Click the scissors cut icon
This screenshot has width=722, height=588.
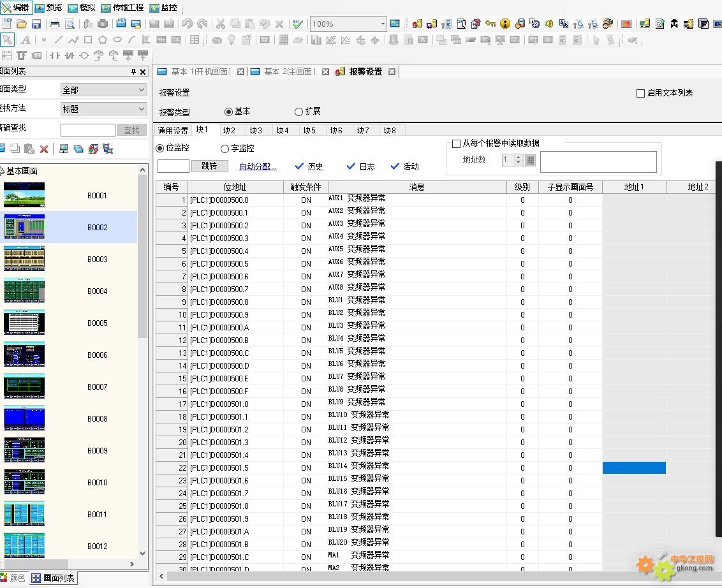[x=221, y=24]
